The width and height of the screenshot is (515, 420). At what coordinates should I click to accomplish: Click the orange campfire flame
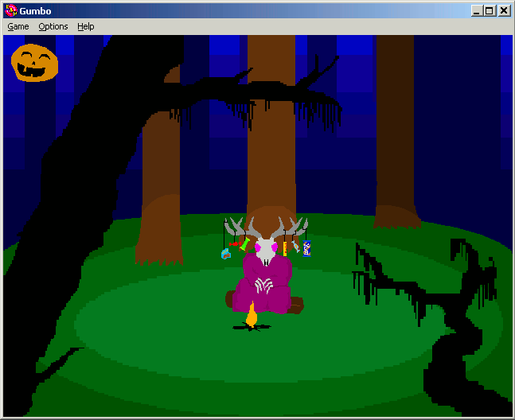coord(252,314)
